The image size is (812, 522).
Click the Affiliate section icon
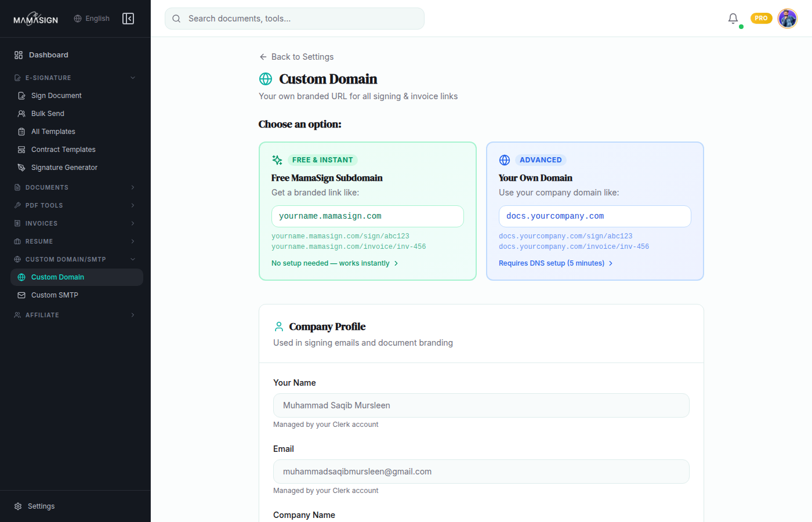pyautogui.click(x=17, y=315)
